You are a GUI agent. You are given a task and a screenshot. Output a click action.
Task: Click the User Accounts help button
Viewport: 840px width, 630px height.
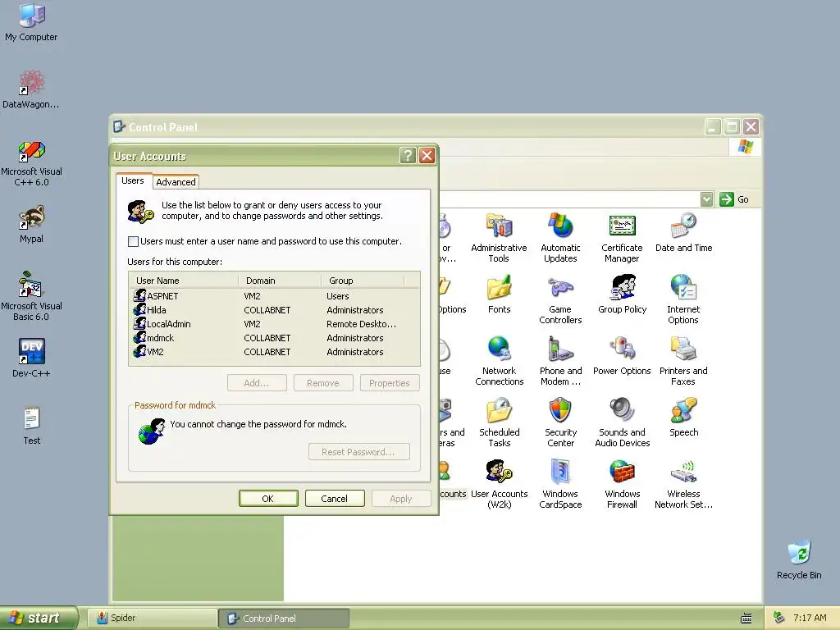click(x=408, y=156)
